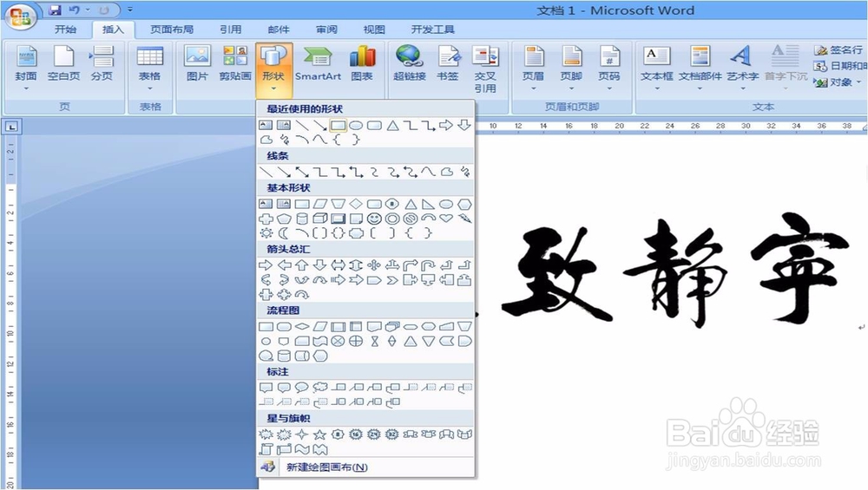Open the 页脚 footer dropdown
Image resolution: width=868 pixels, height=490 pixels.
click(x=571, y=68)
